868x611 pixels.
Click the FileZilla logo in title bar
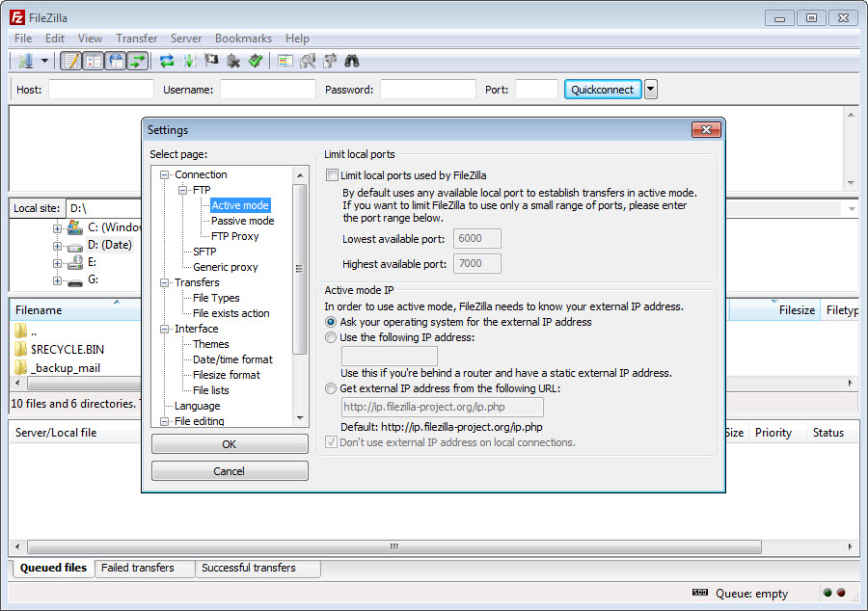click(17, 17)
